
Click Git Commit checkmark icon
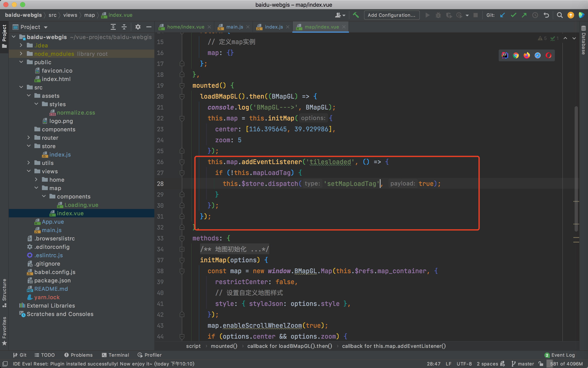(513, 15)
